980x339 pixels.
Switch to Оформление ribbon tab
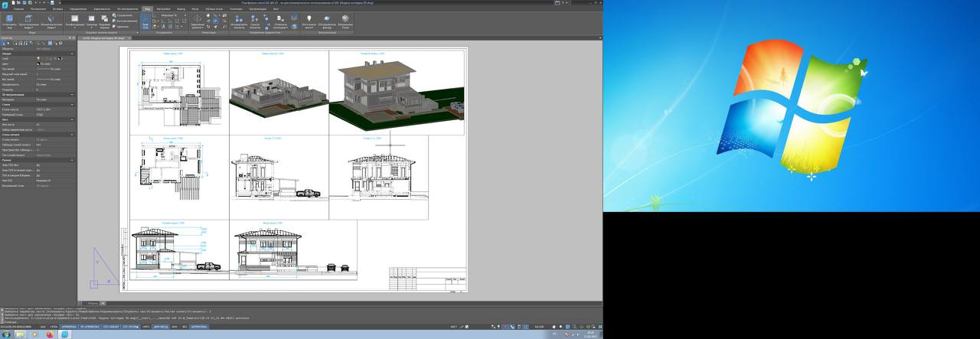tap(78, 8)
